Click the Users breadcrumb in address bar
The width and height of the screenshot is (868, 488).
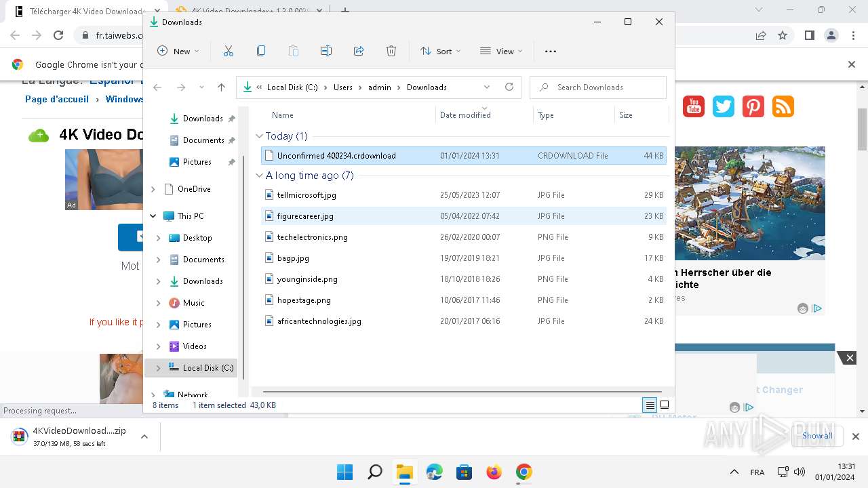(x=342, y=87)
